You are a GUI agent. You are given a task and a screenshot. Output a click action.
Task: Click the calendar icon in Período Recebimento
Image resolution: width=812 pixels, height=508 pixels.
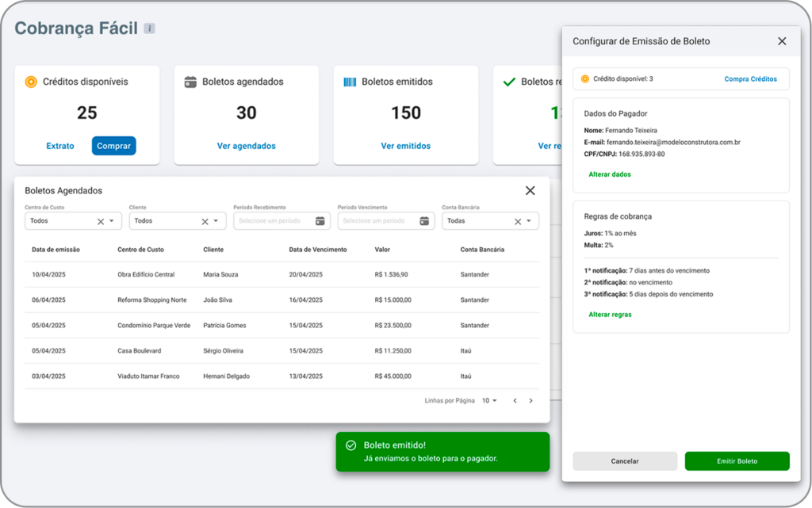(320, 221)
